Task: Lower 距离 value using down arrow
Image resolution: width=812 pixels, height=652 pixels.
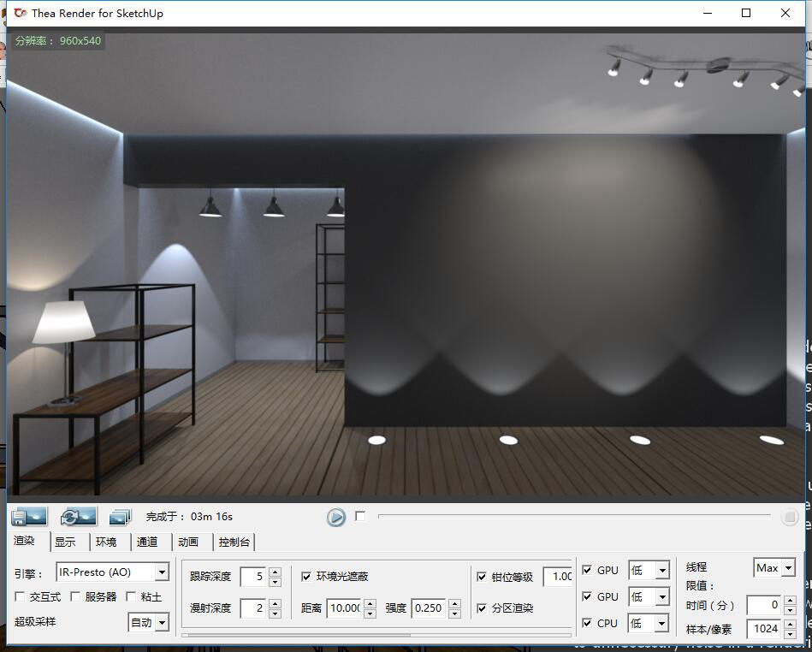Action: (x=370, y=613)
